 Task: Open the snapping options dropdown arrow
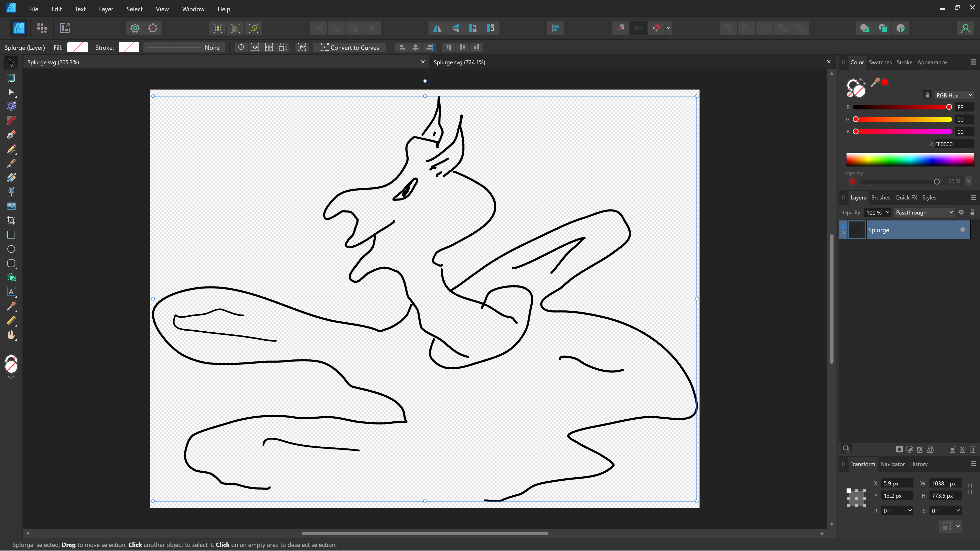pos(669,28)
